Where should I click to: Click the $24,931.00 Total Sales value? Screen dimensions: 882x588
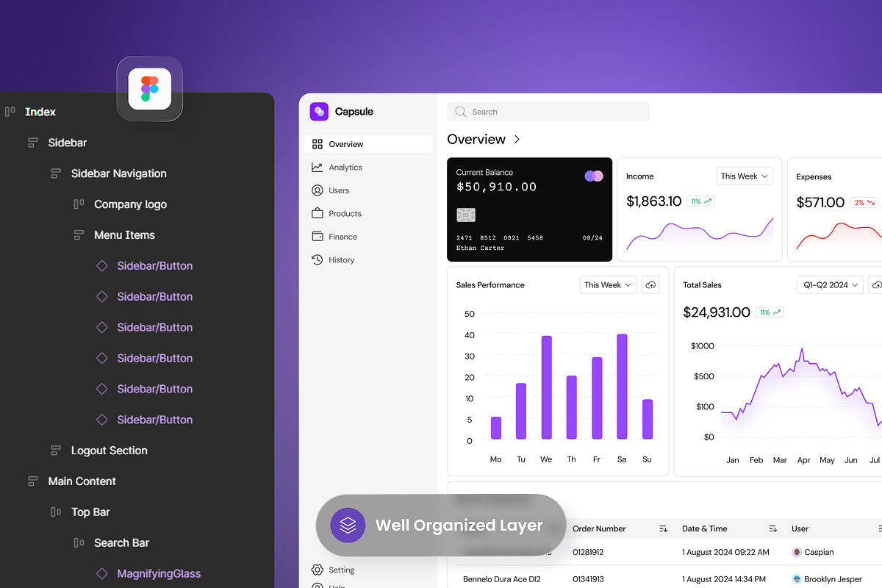pyautogui.click(x=717, y=312)
